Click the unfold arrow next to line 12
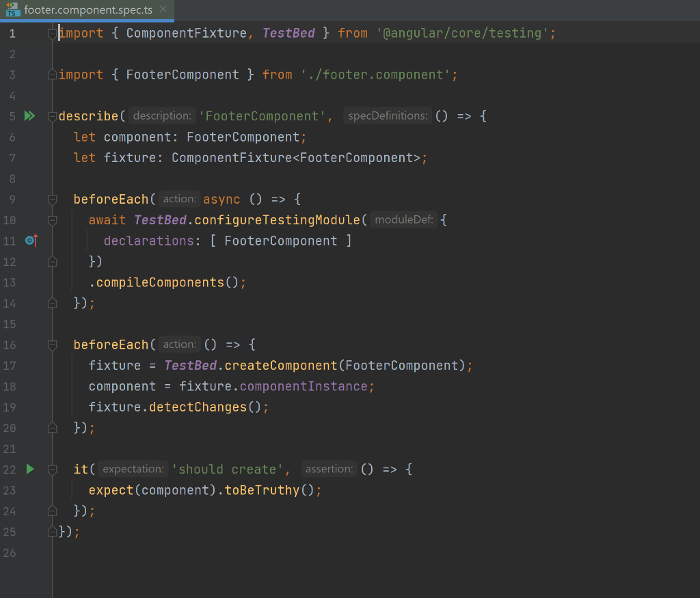700x598 pixels. click(52, 261)
